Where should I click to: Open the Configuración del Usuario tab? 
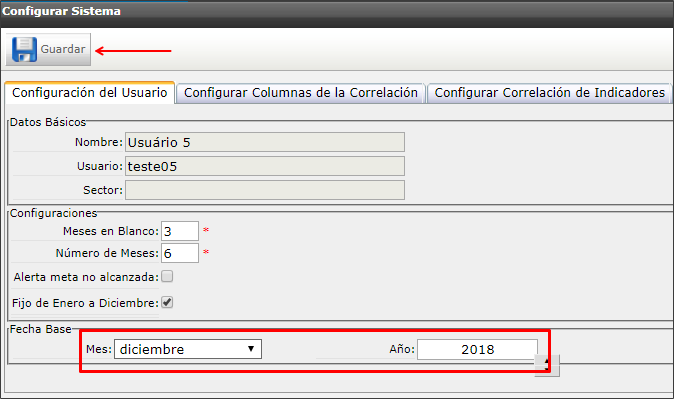click(x=89, y=93)
